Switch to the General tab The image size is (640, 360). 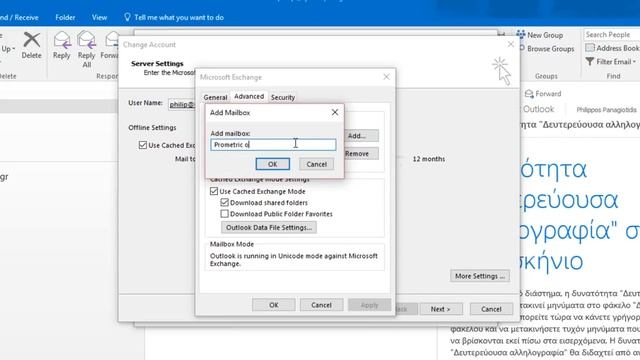215,97
